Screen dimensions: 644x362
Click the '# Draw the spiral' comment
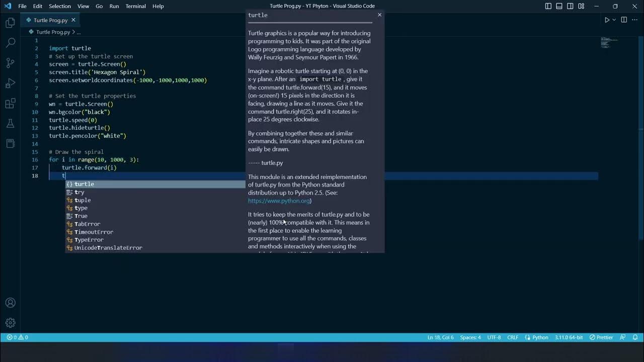click(x=76, y=152)
